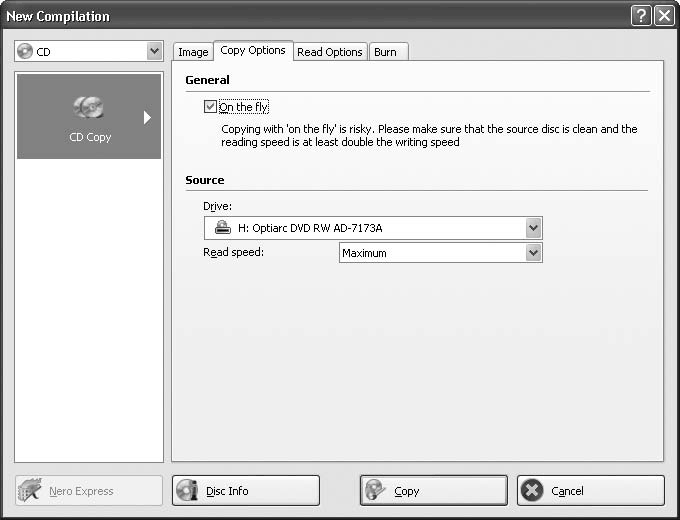Click the drive icon before H: Optiarc
The height and width of the screenshot is (520, 680).
224,228
